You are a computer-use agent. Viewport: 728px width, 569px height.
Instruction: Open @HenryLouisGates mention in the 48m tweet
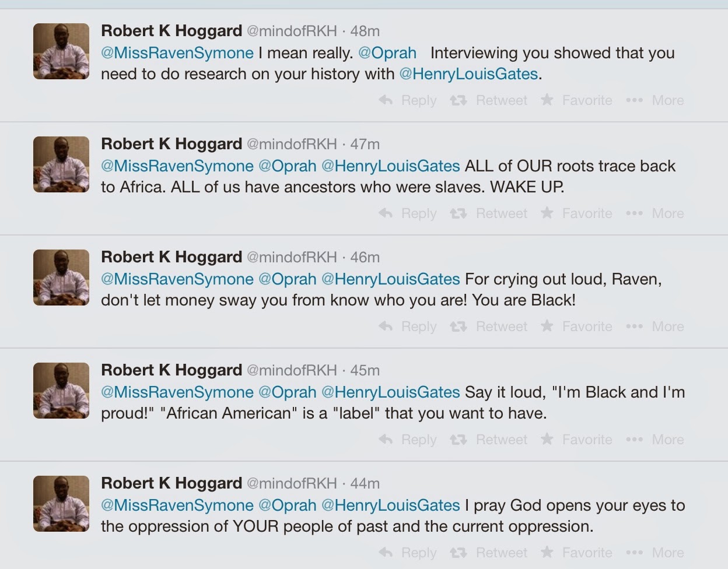(468, 74)
